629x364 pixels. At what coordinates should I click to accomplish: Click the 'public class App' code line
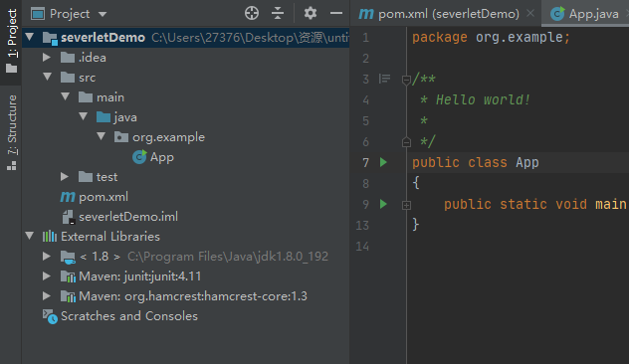(476, 162)
